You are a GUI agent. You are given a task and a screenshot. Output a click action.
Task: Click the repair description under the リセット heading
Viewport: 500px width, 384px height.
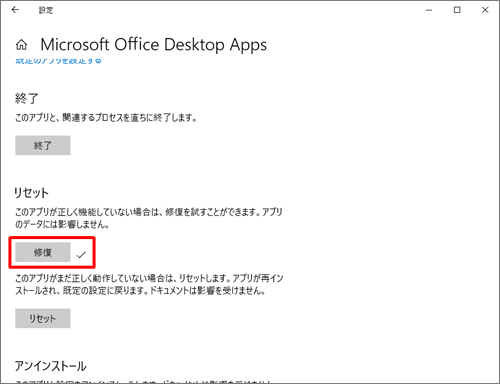pyautogui.click(x=149, y=218)
